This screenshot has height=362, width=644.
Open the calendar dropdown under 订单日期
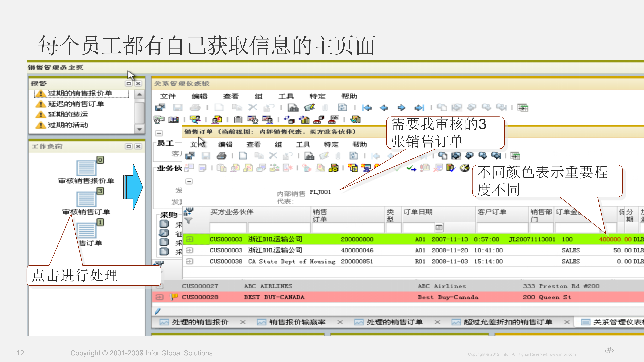click(439, 227)
